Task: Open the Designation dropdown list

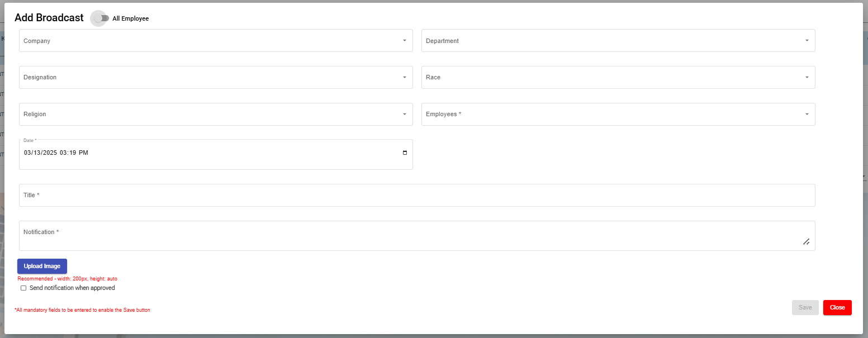Action: point(216,78)
